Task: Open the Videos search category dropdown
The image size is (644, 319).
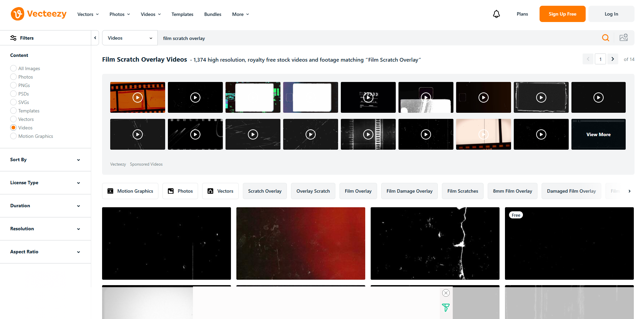Action: tap(130, 38)
